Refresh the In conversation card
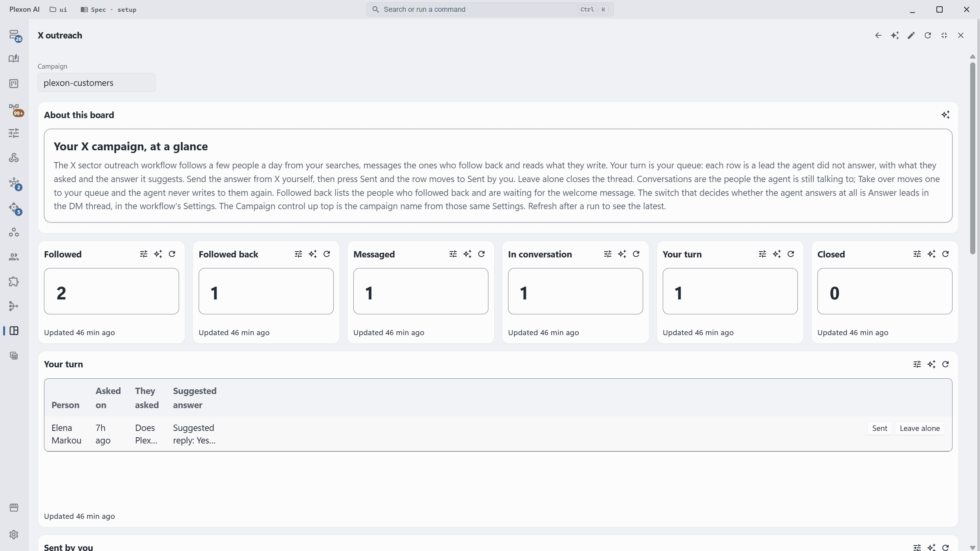The height and width of the screenshot is (551, 980). pos(636,254)
